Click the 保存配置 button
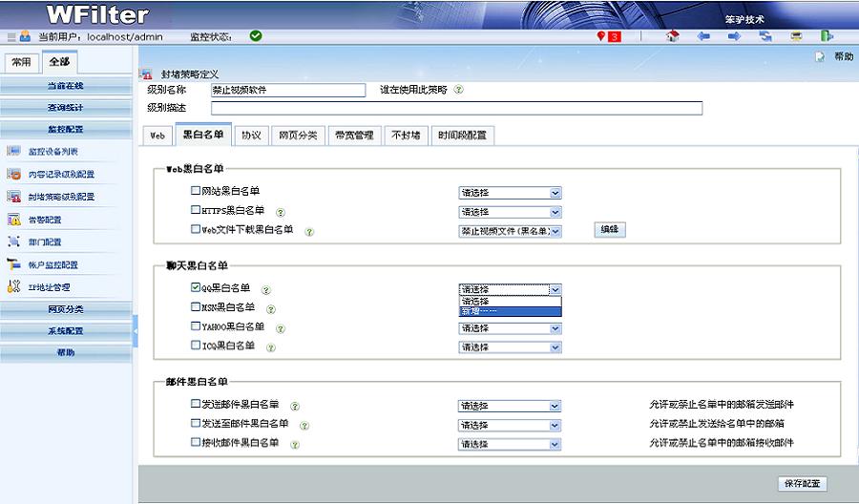 [802, 484]
